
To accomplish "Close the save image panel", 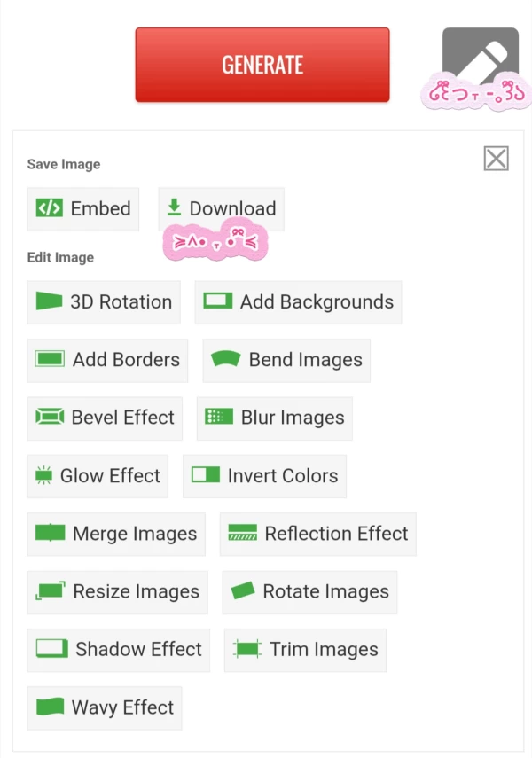I will point(496,159).
